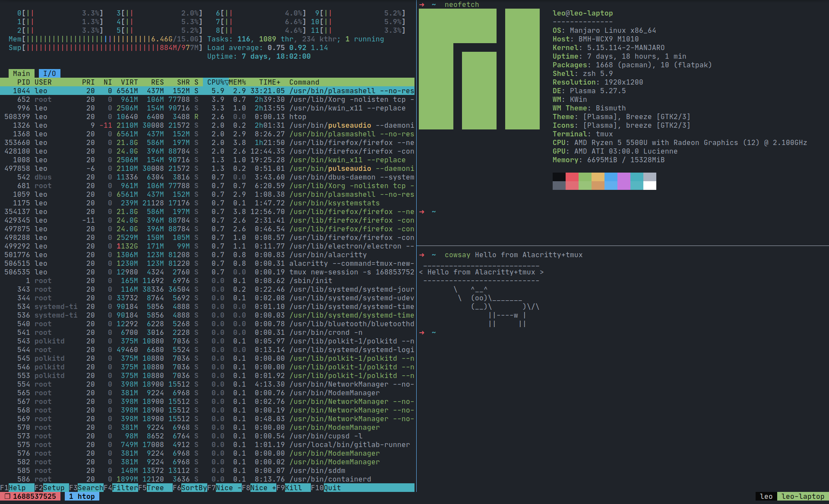Click red swatch in neofetch palette top row
Image resolution: width=829 pixels, height=504 pixels.
tap(572, 177)
